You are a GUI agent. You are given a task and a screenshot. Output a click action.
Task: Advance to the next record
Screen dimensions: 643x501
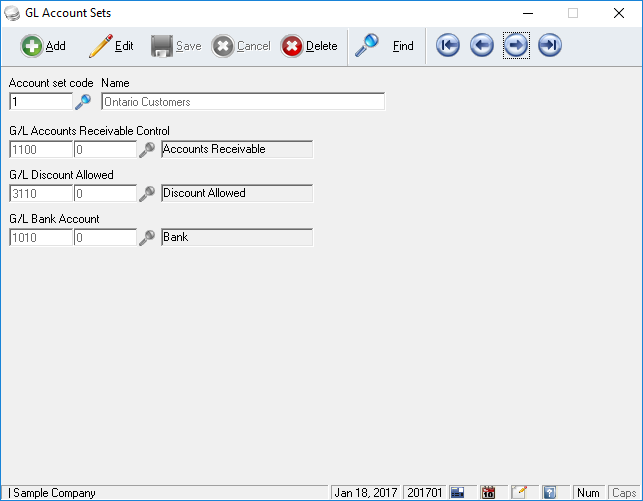516,46
